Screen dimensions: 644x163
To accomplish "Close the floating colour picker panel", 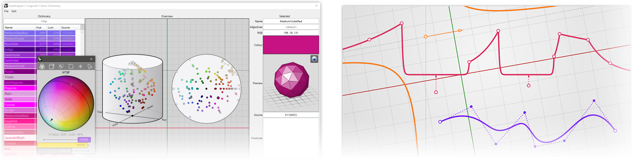I will (91, 59).
